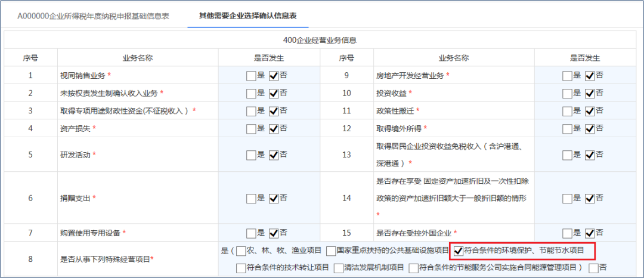Screen dimensions: 644x278
Task: Toggle 否 for 未按权责发生制确认收入业务
Action: coord(274,94)
